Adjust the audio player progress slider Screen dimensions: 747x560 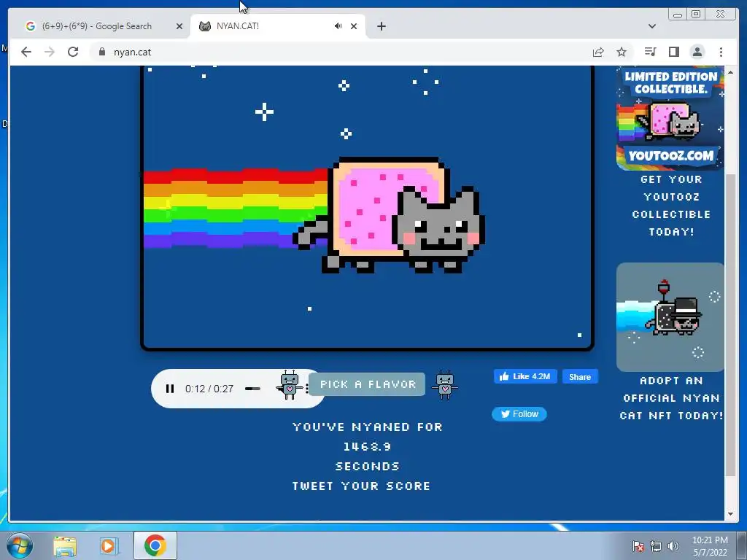point(252,389)
